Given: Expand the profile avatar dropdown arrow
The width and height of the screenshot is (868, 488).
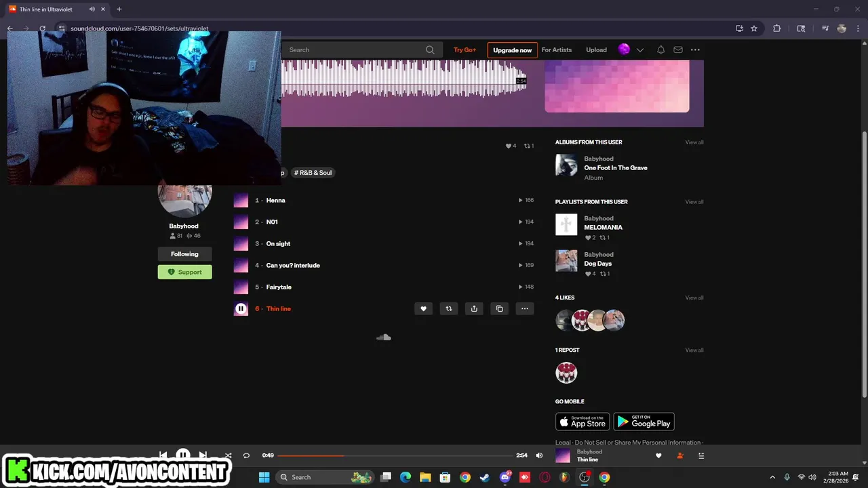Looking at the screenshot, I should coord(639,49).
